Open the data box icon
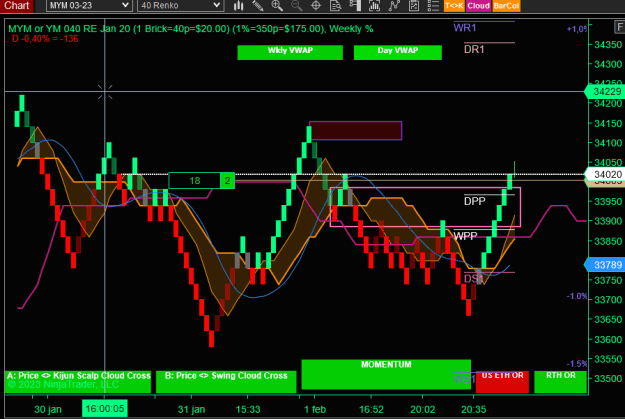The width and height of the screenshot is (625, 419). (x=336, y=6)
